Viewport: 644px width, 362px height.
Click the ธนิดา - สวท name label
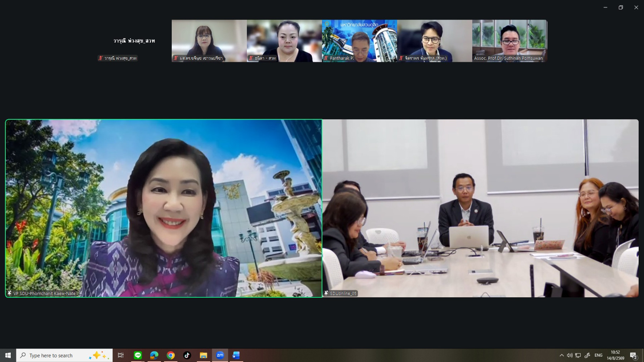(x=265, y=58)
